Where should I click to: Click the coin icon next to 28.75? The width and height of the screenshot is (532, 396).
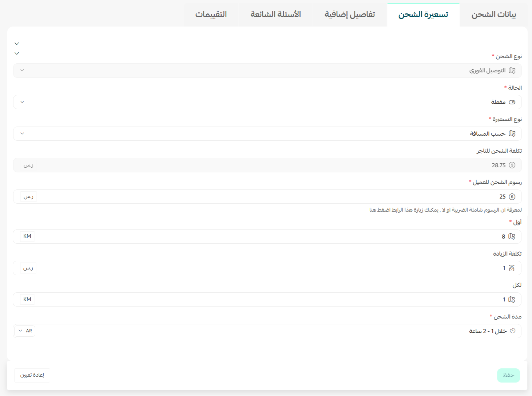[x=512, y=165]
